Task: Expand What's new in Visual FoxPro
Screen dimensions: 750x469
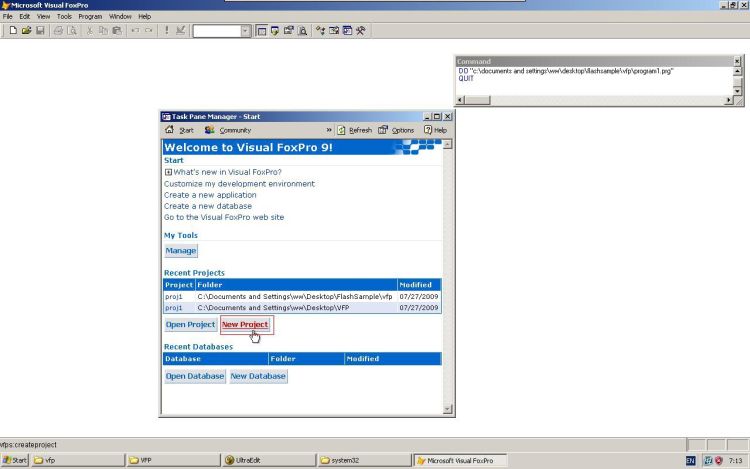Action: click(x=168, y=172)
